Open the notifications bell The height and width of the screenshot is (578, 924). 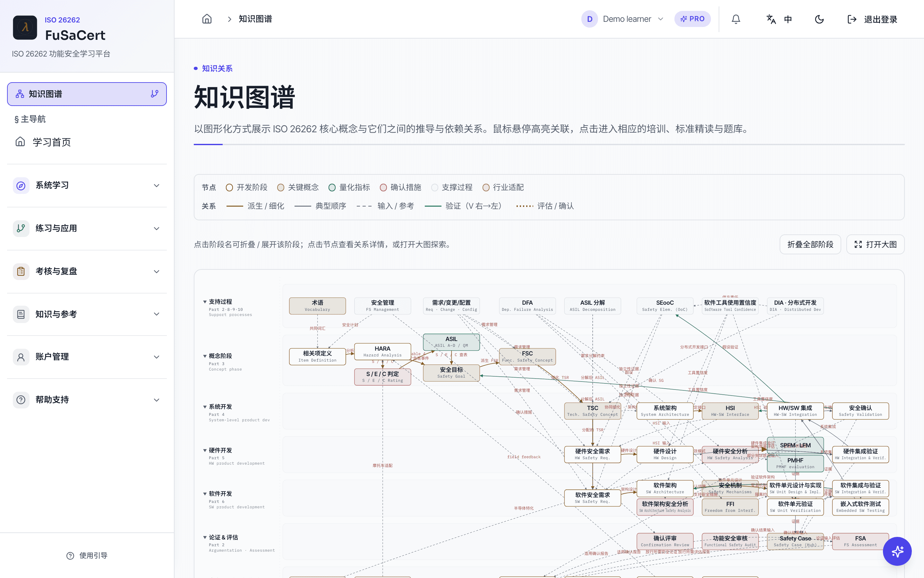click(x=736, y=19)
